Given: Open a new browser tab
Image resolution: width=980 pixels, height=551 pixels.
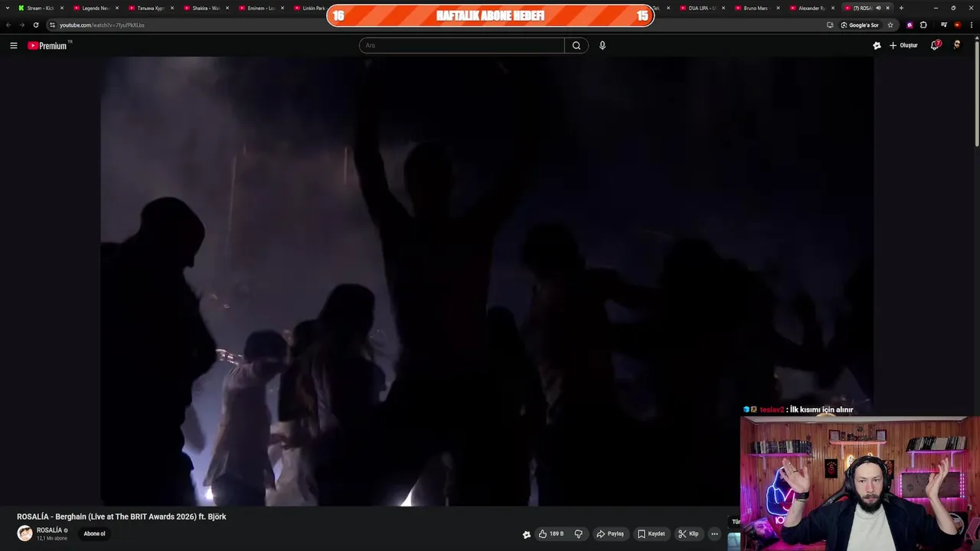Looking at the screenshot, I should 901,8.
